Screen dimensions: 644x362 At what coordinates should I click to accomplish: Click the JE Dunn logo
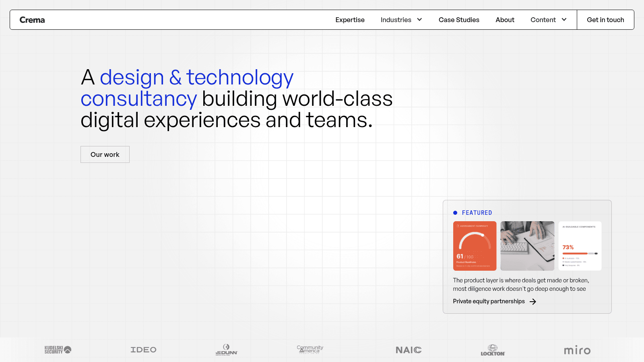point(227,350)
